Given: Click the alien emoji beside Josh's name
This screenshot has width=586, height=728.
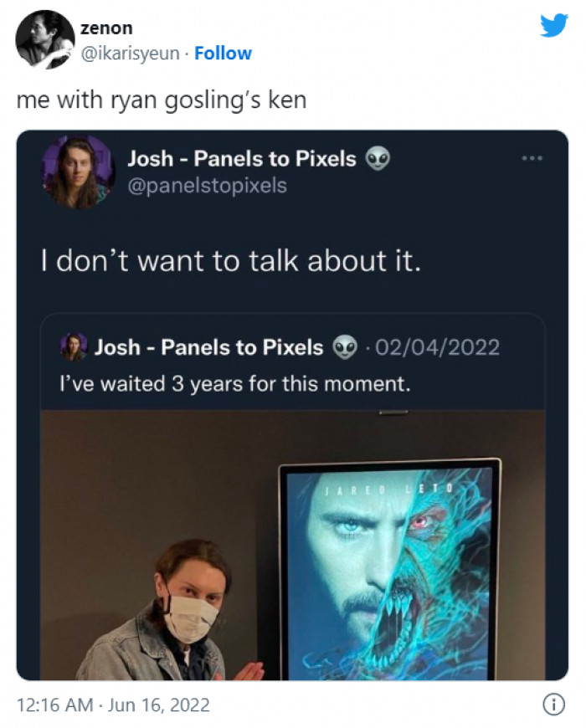Looking at the screenshot, I should coord(378,158).
